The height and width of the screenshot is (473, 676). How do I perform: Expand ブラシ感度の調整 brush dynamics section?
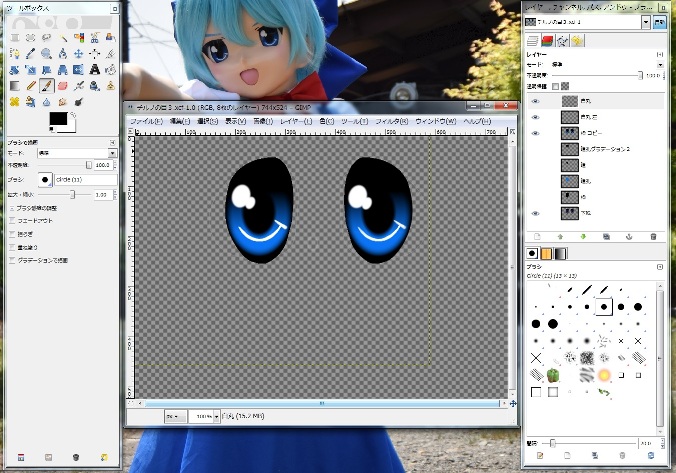12,208
